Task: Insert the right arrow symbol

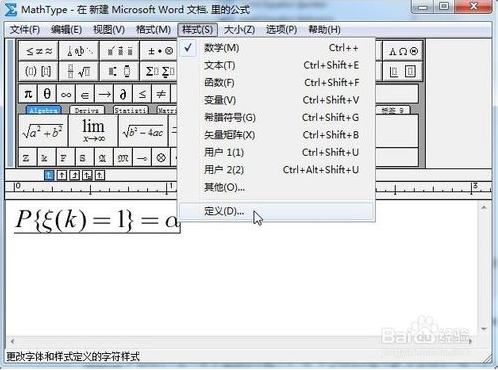Action: 104,94
